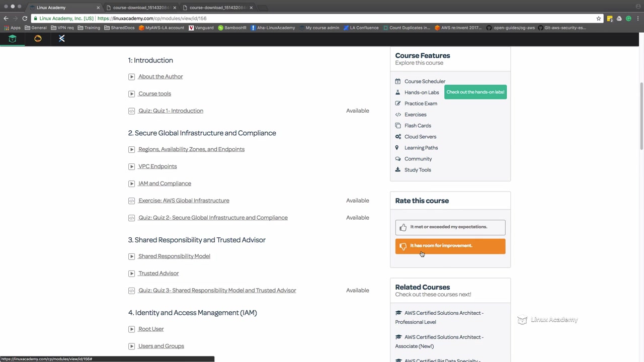Click play icon beside Trusted Advisor

point(131,274)
